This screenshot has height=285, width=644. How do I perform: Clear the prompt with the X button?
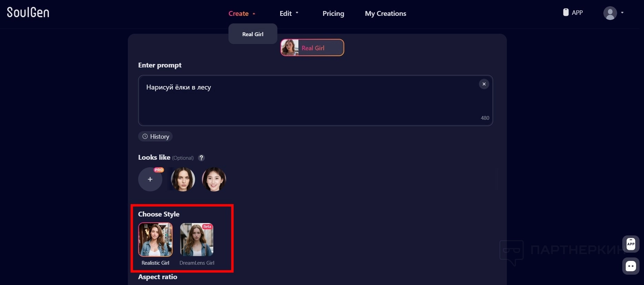[484, 84]
